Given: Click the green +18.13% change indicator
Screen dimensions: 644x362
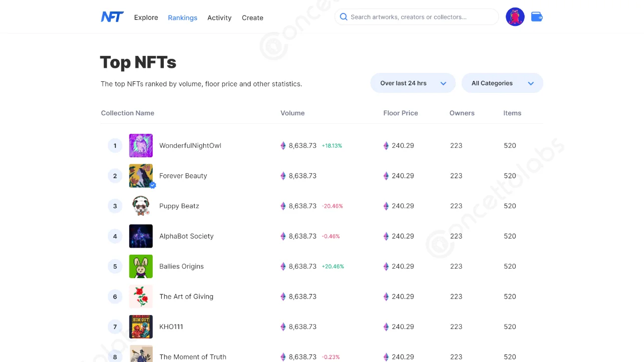Looking at the screenshot, I should point(332,145).
